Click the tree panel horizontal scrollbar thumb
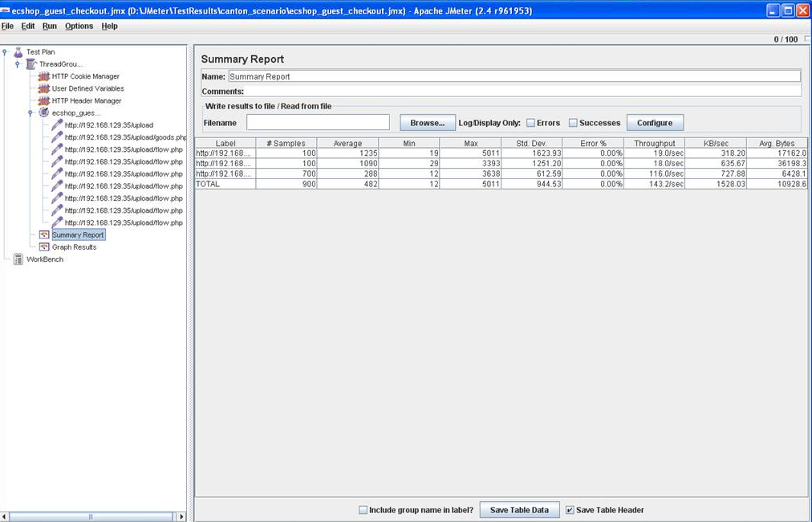This screenshot has width=812, height=522. [91, 516]
